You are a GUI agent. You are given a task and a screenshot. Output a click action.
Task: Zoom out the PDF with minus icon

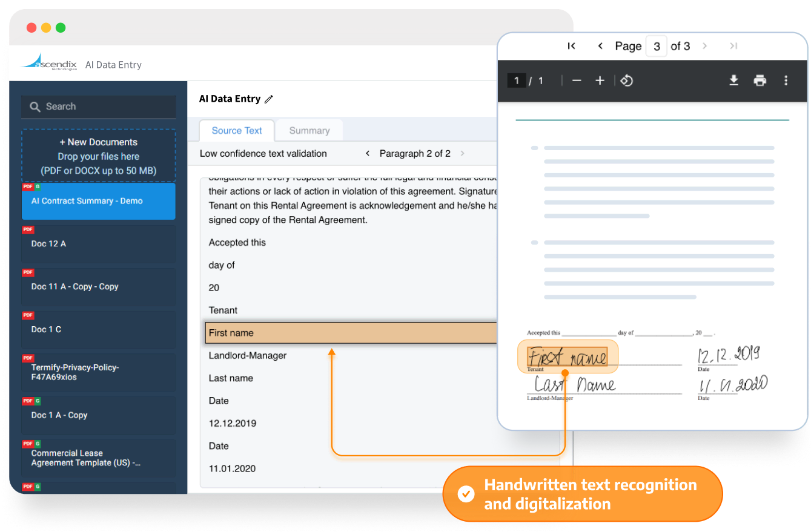577,80
